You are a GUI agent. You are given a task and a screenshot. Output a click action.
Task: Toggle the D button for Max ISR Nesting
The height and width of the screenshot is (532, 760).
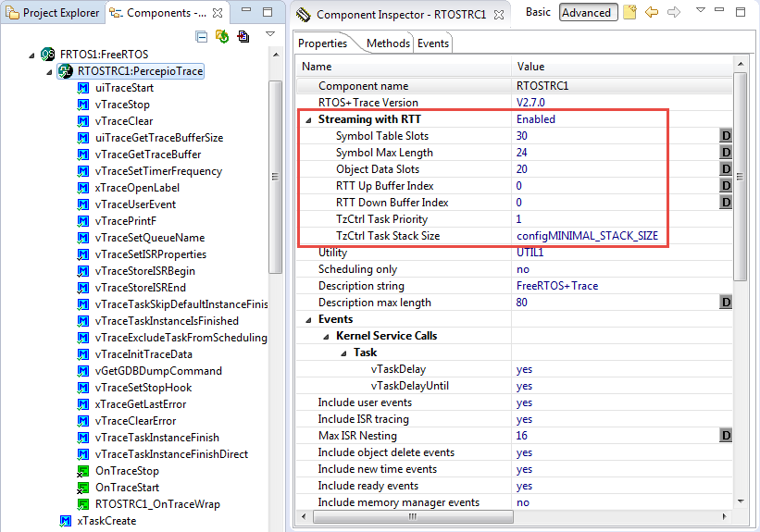point(726,436)
